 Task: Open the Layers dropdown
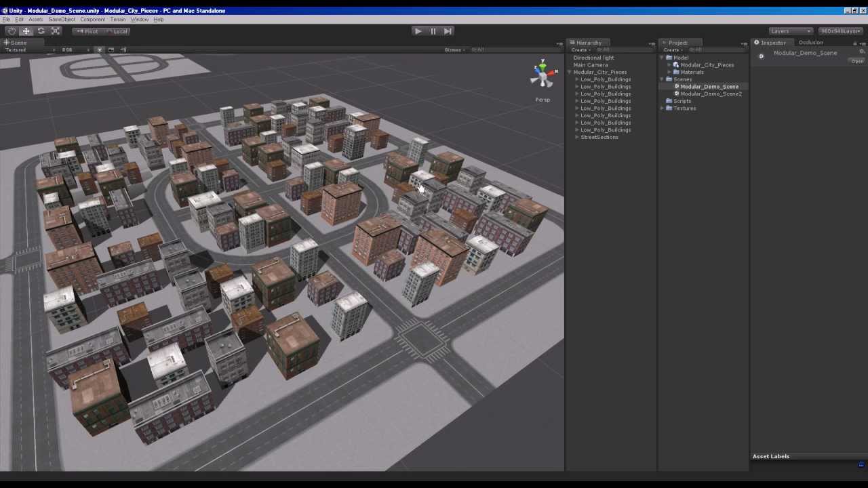pyautogui.click(x=791, y=31)
